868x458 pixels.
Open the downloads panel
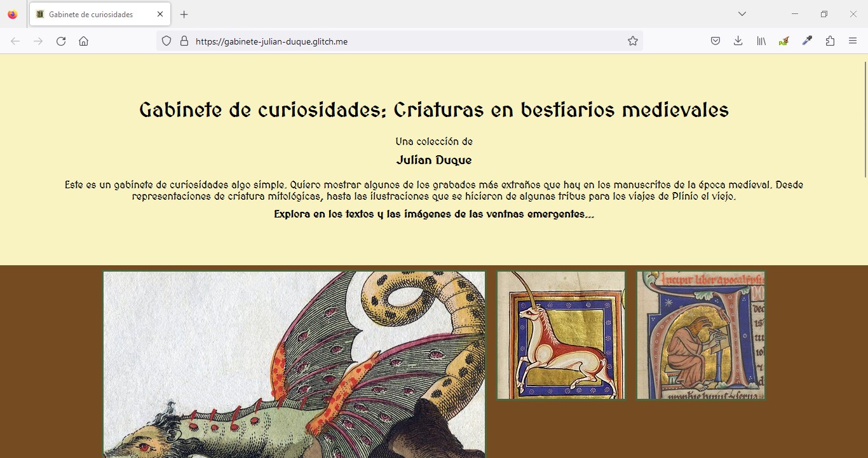coord(738,41)
